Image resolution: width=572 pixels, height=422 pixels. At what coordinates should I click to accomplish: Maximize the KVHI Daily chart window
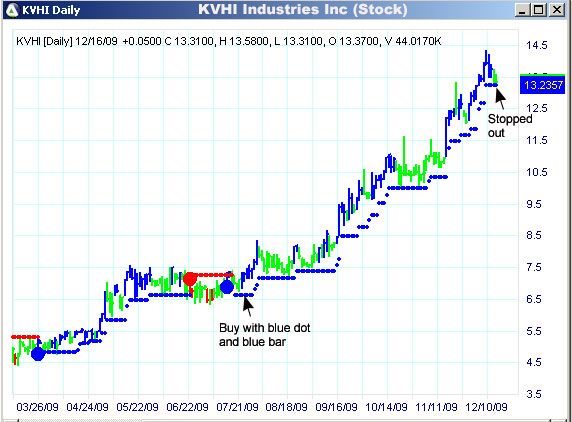click(539, 10)
